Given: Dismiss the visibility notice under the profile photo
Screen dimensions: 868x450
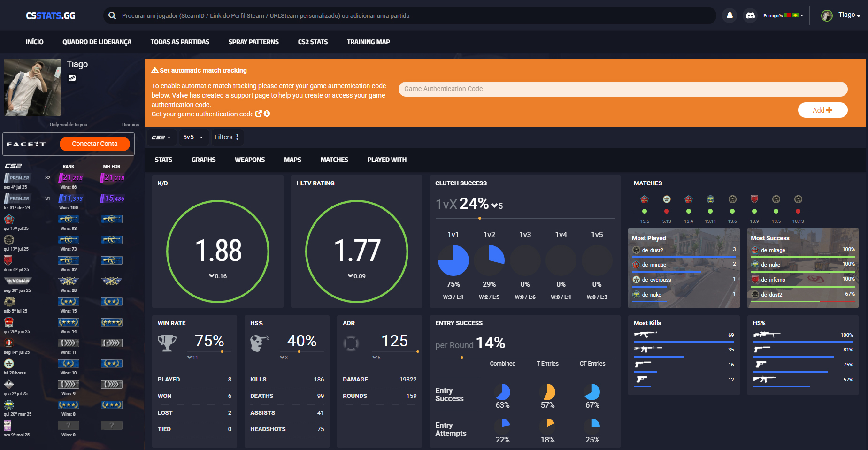Looking at the screenshot, I should 131,125.
